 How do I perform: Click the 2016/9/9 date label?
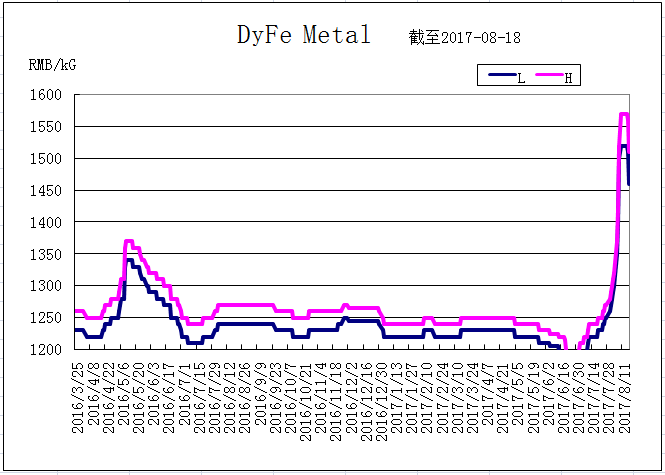(261, 394)
